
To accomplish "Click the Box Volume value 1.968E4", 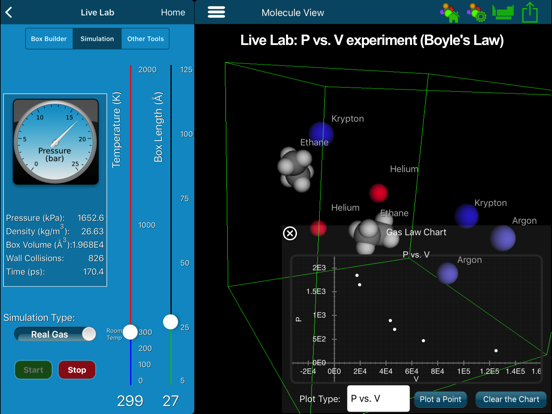I will click(x=88, y=245).
